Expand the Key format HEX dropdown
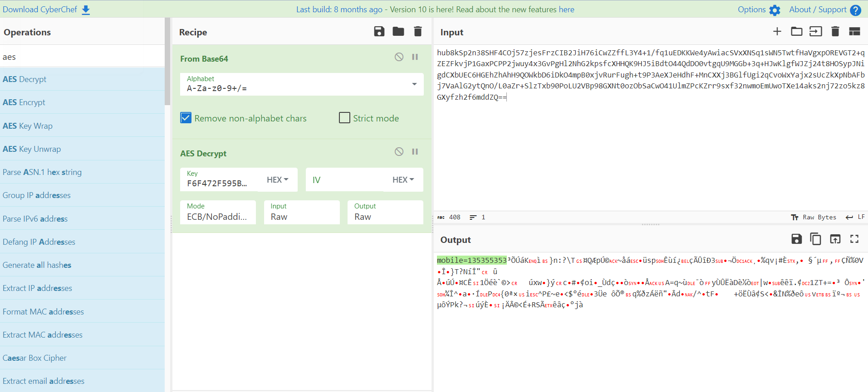868x392 pixels. [x=278, y=180]
